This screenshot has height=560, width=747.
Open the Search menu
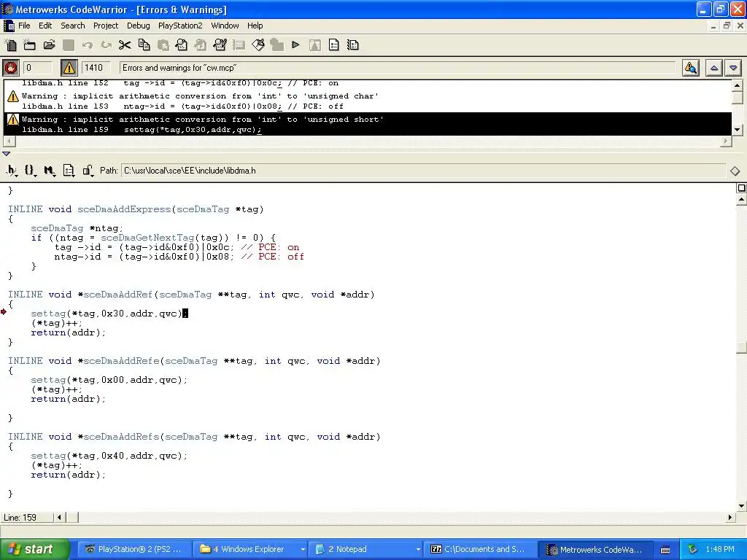click(72, 26)
